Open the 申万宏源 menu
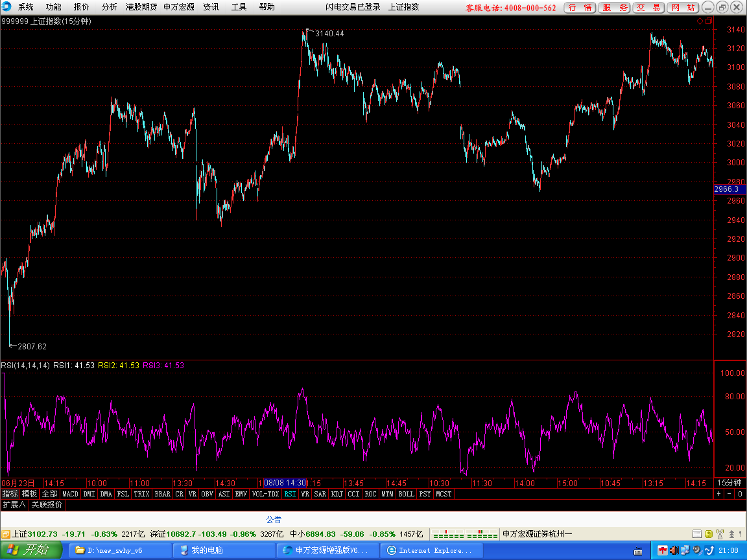 [179, 7]
